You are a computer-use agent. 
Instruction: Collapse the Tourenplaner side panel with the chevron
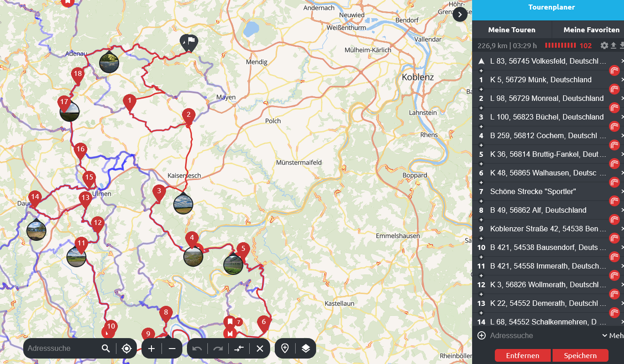click(460, 14)
